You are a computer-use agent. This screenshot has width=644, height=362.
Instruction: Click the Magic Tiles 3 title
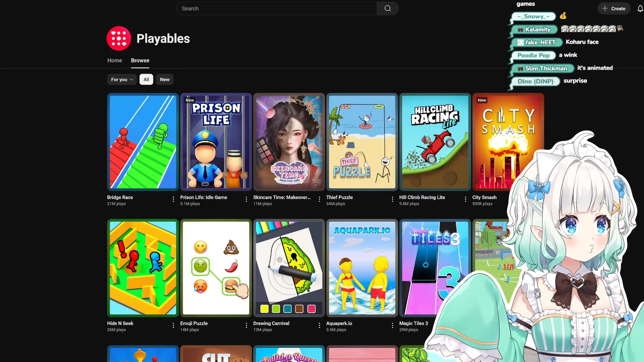pos(414,323)
